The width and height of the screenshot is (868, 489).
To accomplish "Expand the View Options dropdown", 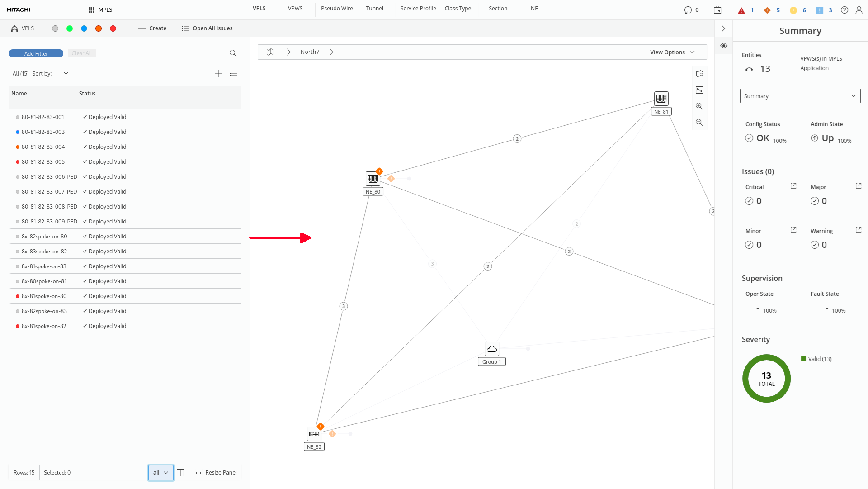I will pyautogui.click(x=672, y=52).
